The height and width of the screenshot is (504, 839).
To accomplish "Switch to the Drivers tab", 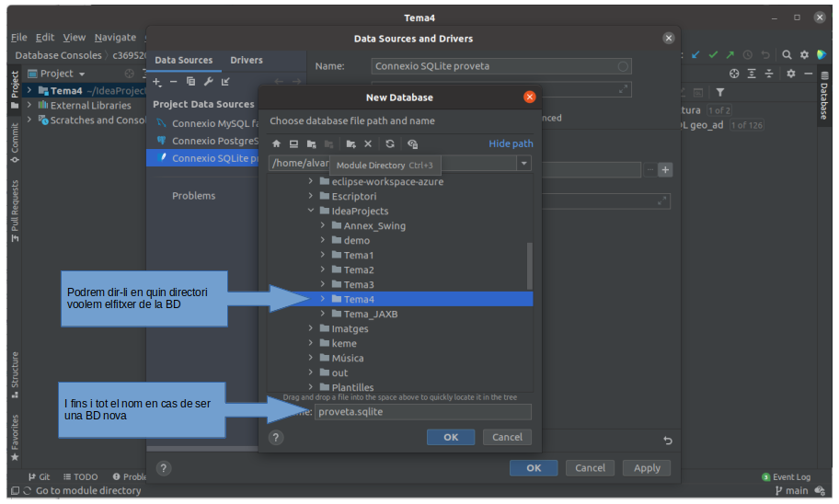I will coord(247,60).
